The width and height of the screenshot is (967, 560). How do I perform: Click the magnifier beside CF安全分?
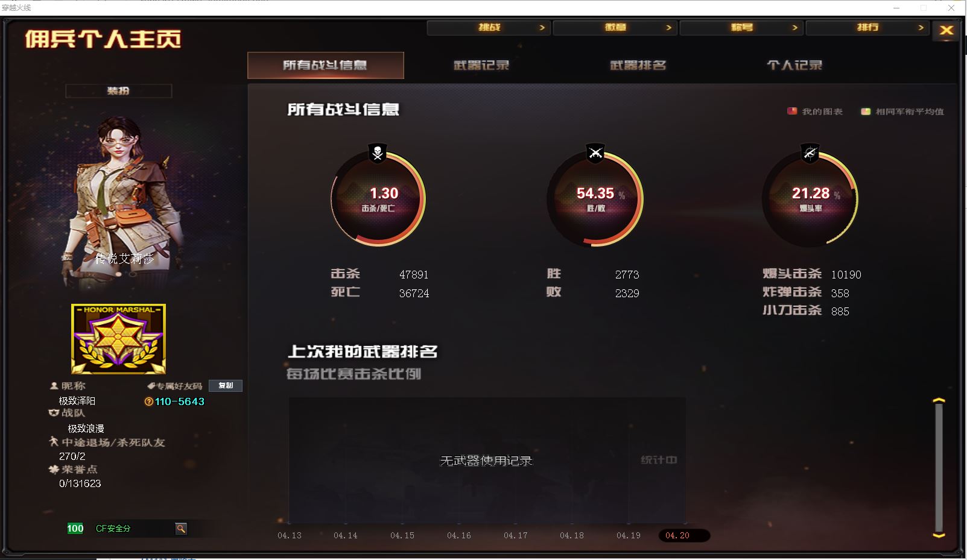click(x=180, y=529)
